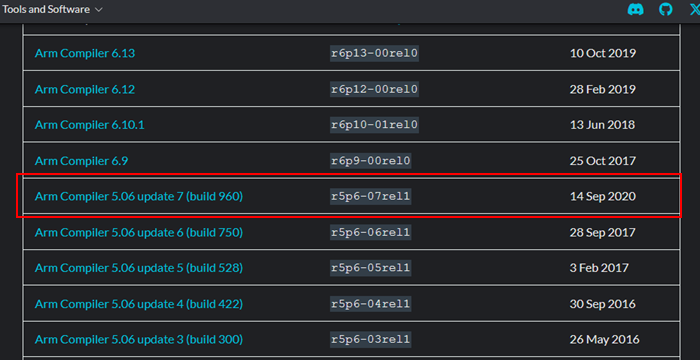The width and height of the screenshot is (700, 360).
Task: Open the X social icon
Action: tap(695, 10)
